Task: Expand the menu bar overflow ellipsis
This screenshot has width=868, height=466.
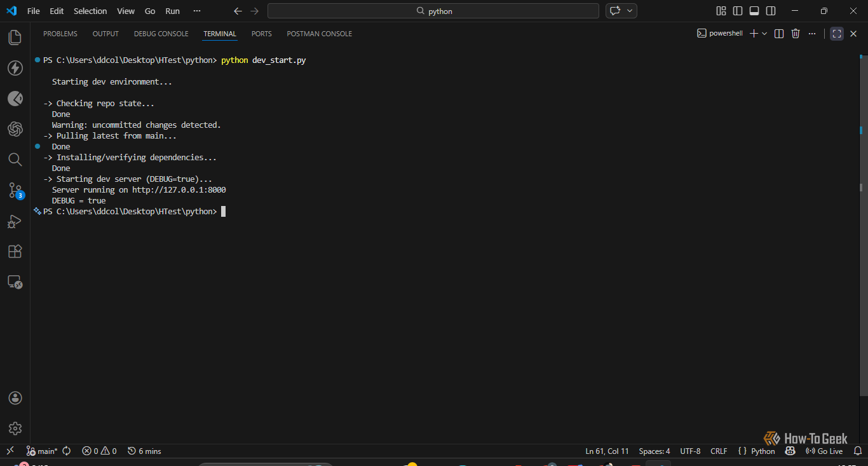Action: click(197, 11)
